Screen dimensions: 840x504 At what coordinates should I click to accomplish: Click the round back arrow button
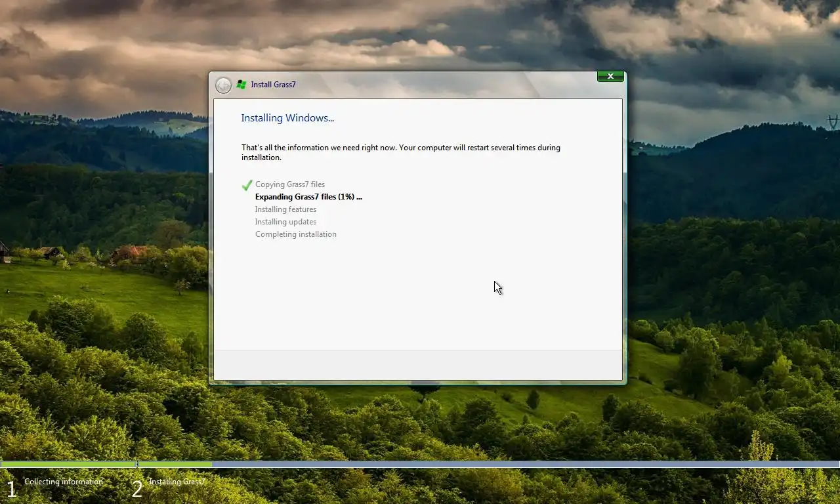pyautogui.click(x=223, y=85)
